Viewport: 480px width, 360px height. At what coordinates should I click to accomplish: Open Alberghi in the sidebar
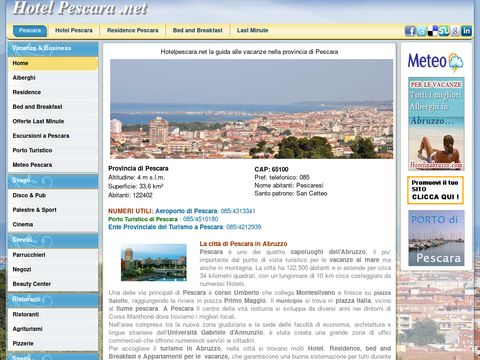pyautogui.click(x=53, y=78)
